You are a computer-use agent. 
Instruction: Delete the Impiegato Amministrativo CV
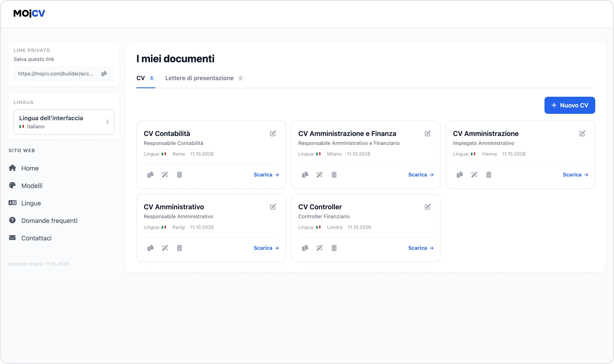[489, 175]
